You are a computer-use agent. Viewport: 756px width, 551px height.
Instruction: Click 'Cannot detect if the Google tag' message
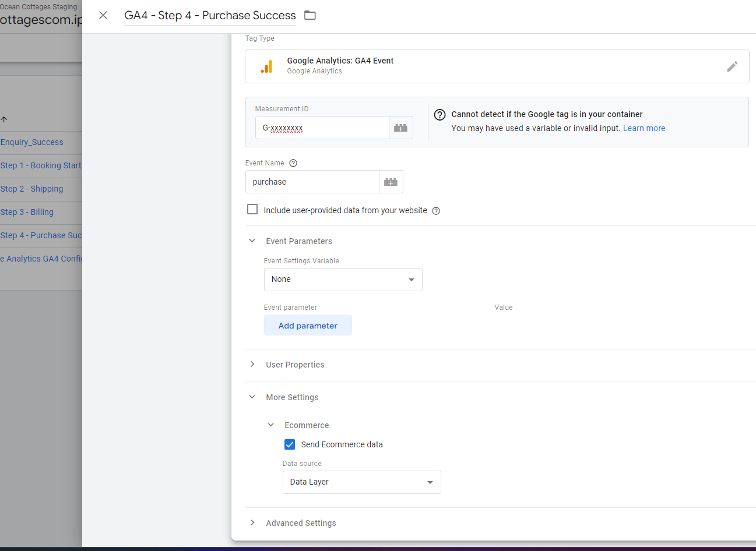pyautogui.click(x=547, y=114)
